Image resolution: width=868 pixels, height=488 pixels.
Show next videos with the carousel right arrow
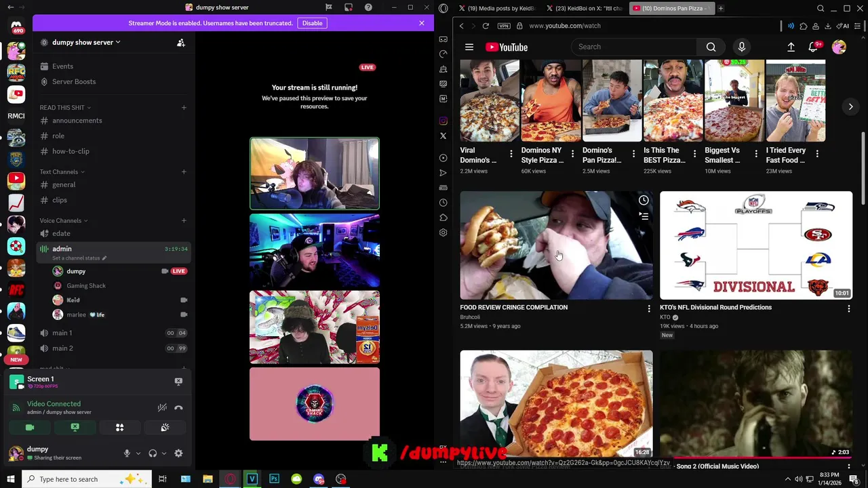(x=850, y=106)
